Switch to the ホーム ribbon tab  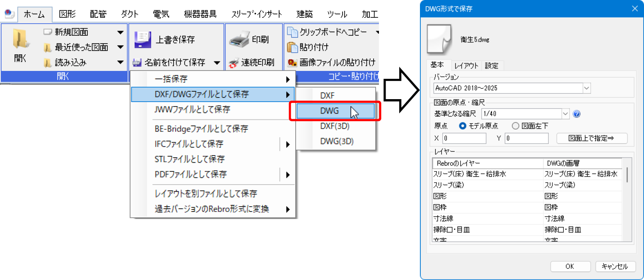(34, 15)
